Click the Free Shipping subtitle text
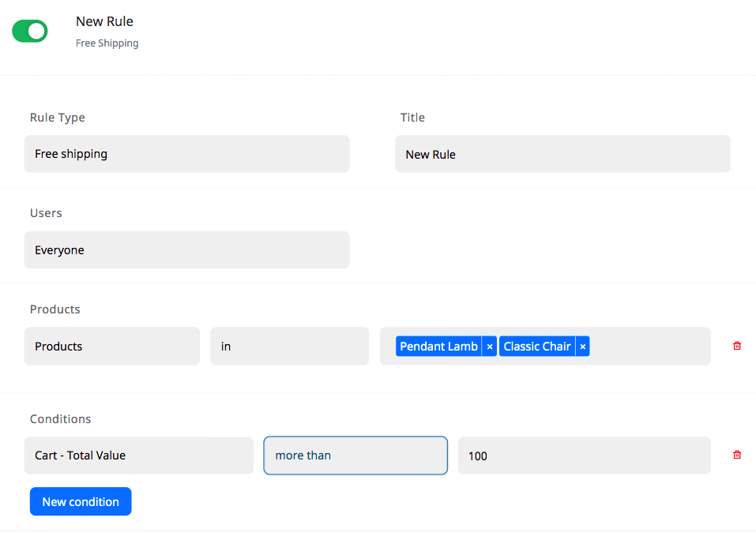 pos(107,43)
